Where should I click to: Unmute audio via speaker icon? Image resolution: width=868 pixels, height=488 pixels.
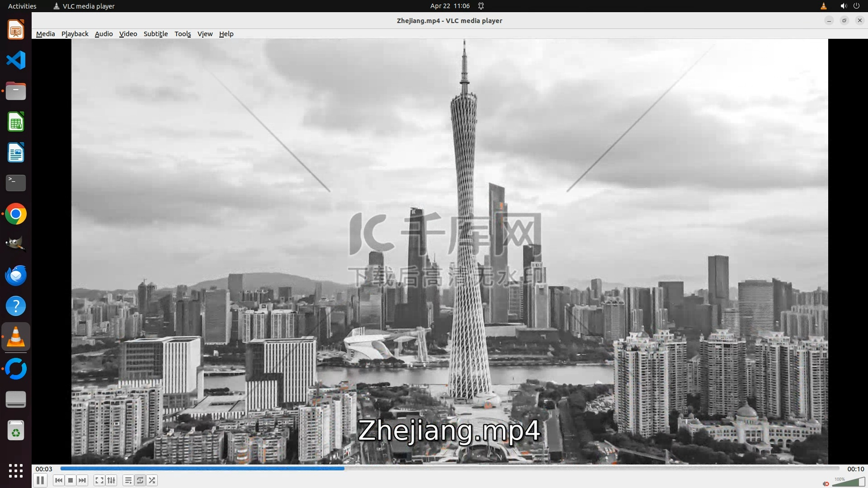[x=826, y=483]
